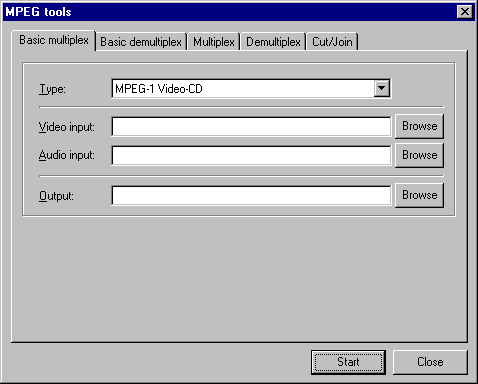This screenshot has width=478, height=384.
Task: Switch to the Basic multiplex tab
Action: click(54, 40)
